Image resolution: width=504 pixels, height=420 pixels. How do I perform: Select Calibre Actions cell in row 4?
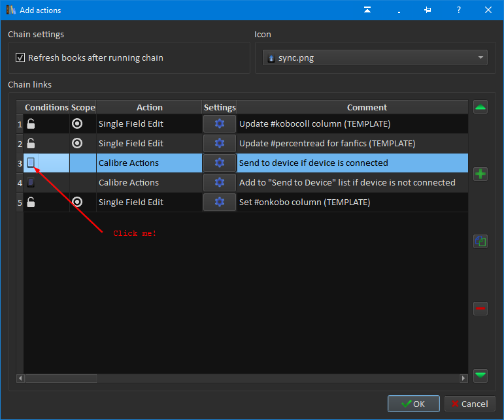[x=149, y=182]
